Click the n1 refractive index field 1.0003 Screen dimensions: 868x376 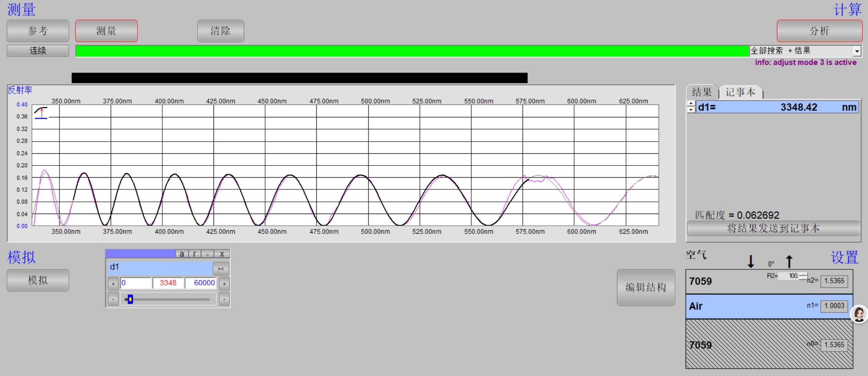[834, 306]
